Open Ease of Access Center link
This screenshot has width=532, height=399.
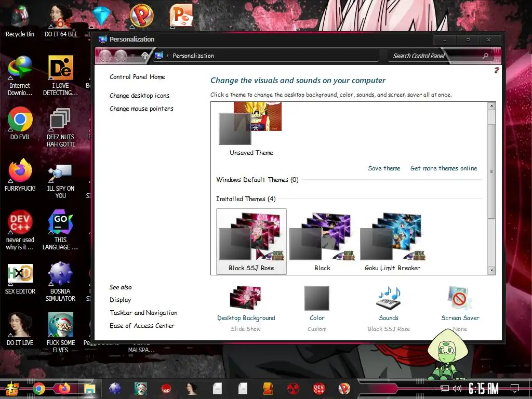pos(142,326)
